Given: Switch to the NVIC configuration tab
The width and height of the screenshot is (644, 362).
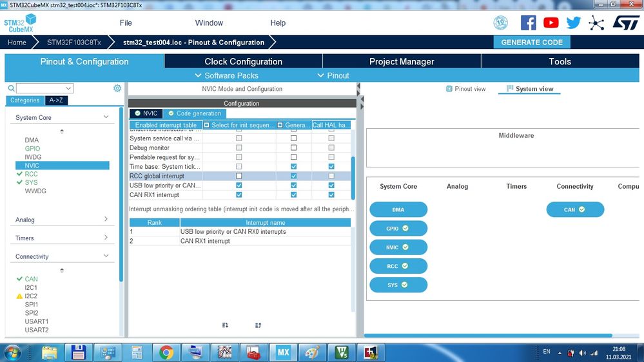Looking at the screenshot, I should tap(146, 113).
